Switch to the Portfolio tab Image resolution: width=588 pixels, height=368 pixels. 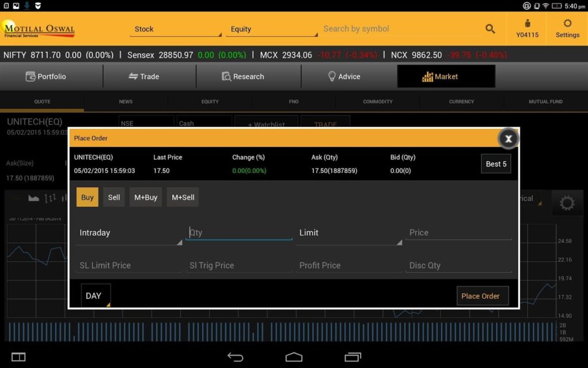(52, 76)
